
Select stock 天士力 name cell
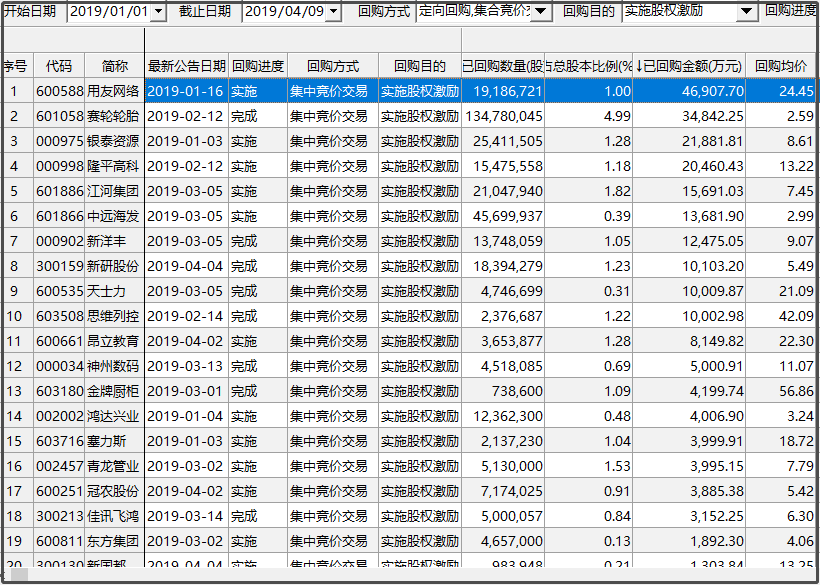point(115,291)
